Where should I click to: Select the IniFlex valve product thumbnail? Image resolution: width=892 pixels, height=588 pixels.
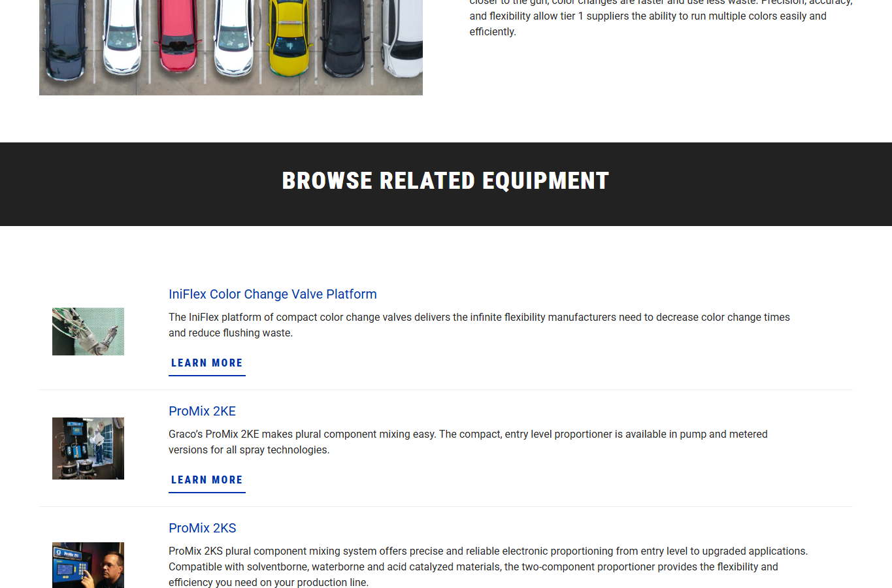88,332
